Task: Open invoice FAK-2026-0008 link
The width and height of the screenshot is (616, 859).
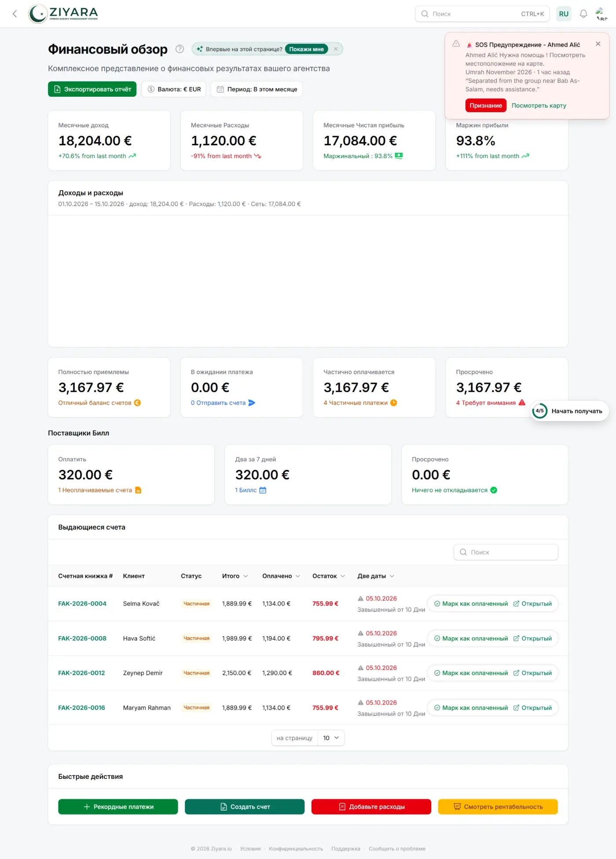Action: coord(82,638)
